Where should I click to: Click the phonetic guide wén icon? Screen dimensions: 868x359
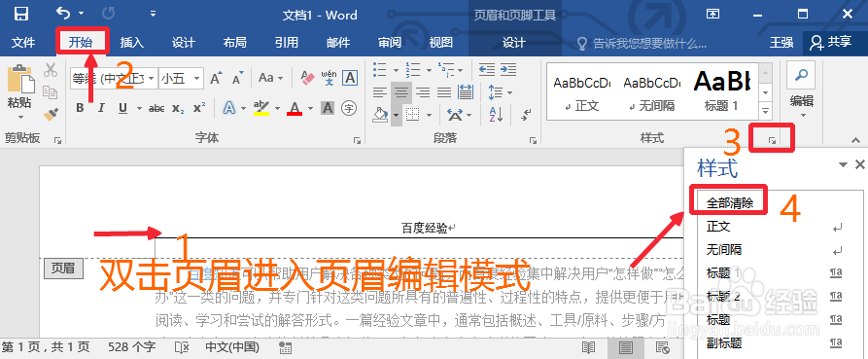click(329, 78)
